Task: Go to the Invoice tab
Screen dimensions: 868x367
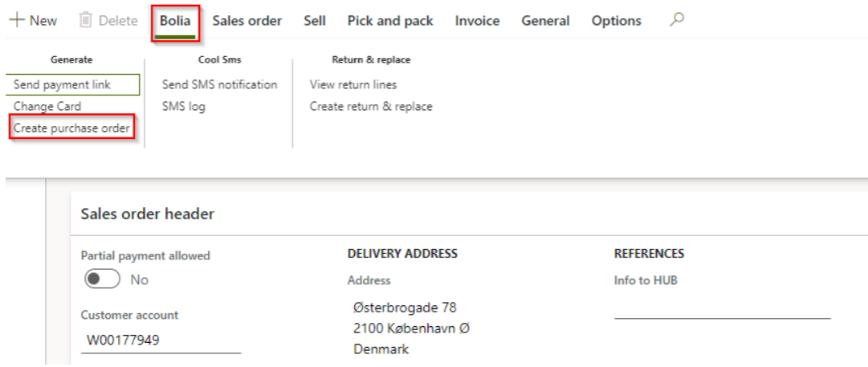Action: pyautogui.click(x=477, y=21)
